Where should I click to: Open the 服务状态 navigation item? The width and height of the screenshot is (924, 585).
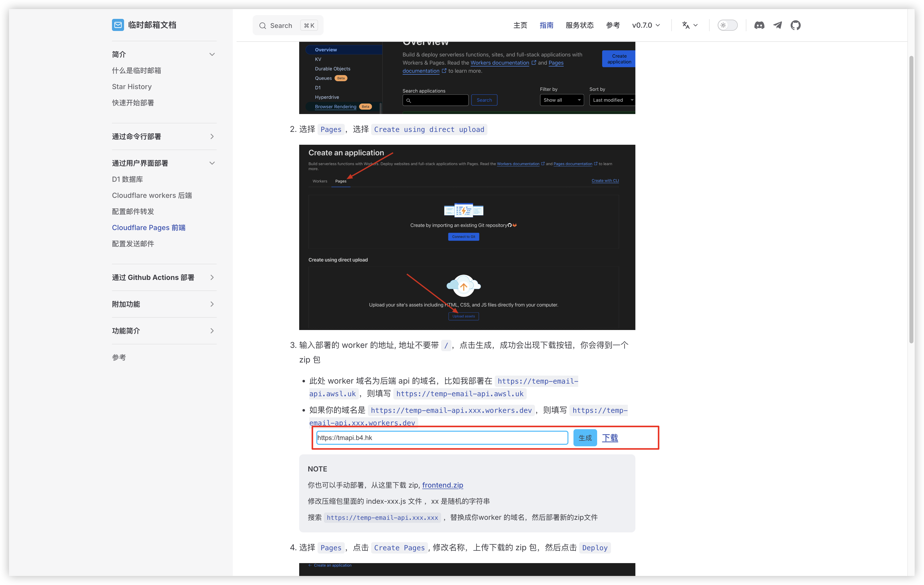point(580,25)
